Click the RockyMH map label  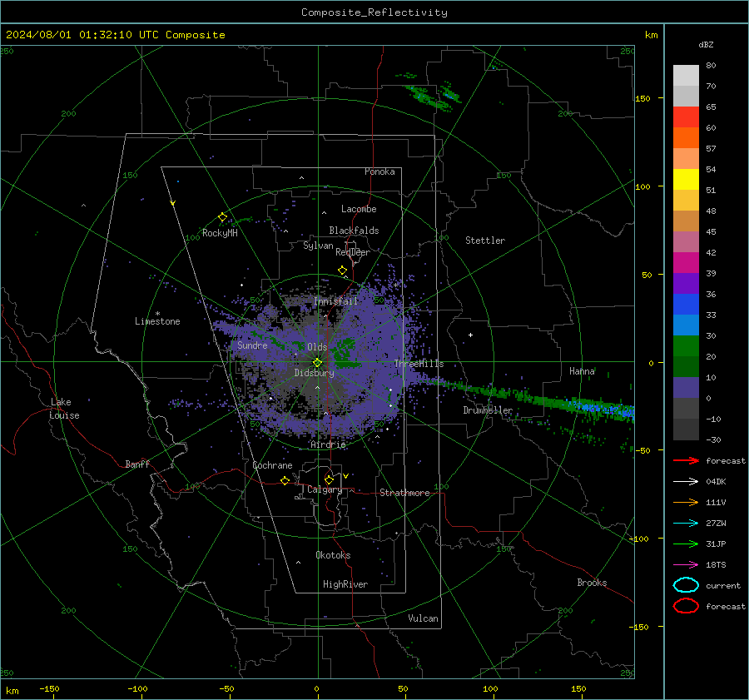pyautogui.click(x=220, y=233)
